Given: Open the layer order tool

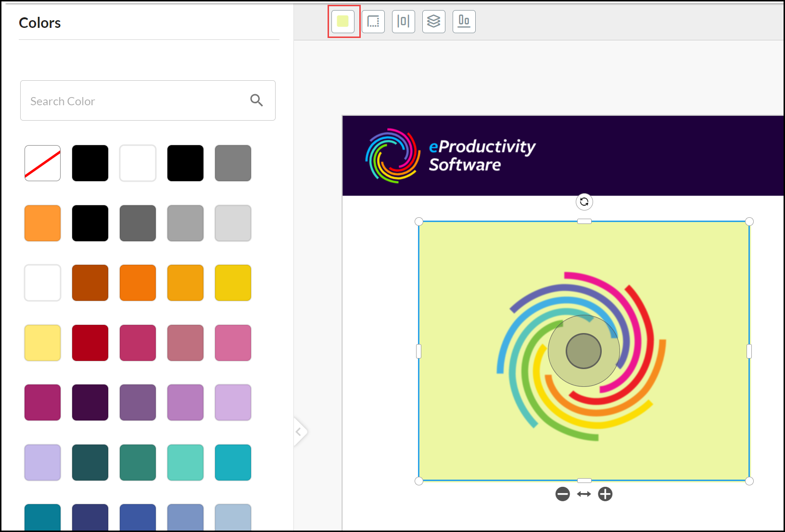Looking at the screenshot, I should [x=434, y=22].
